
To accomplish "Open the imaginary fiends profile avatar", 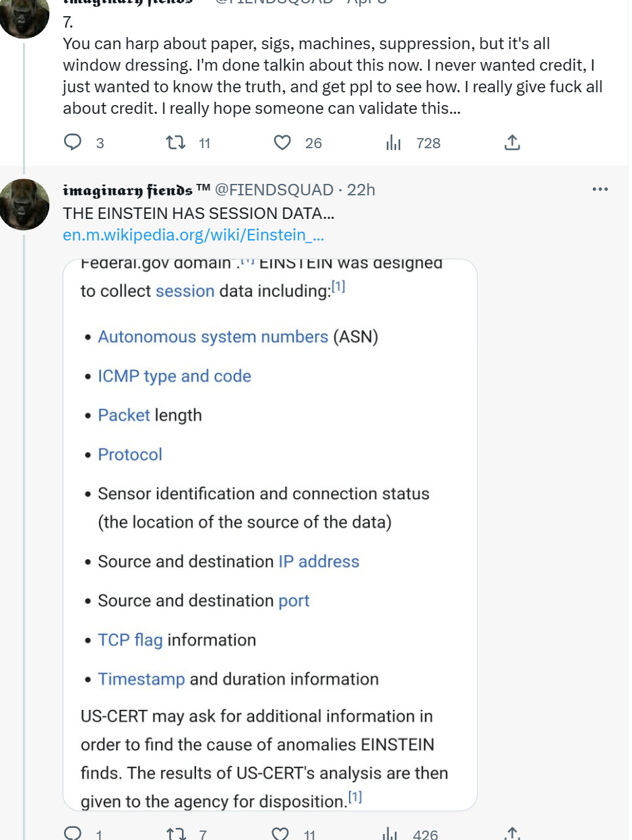I will click(x=24, y=204).
